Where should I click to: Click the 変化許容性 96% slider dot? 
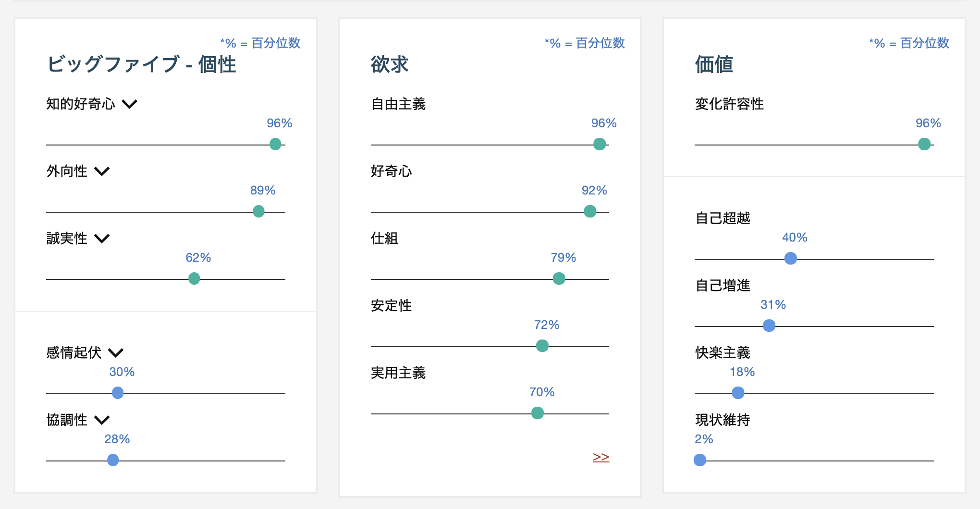924,144
